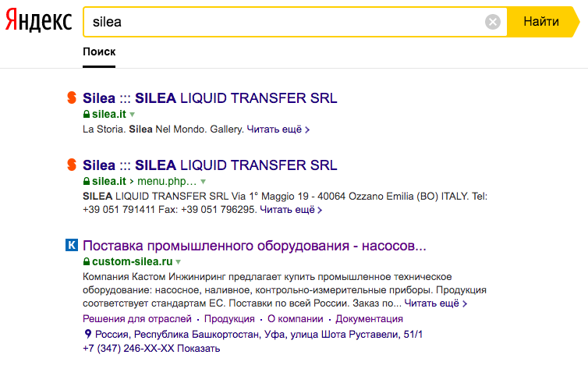Reveal the phone number via Показать
This screenshot has height=376, width=588.
198,349
